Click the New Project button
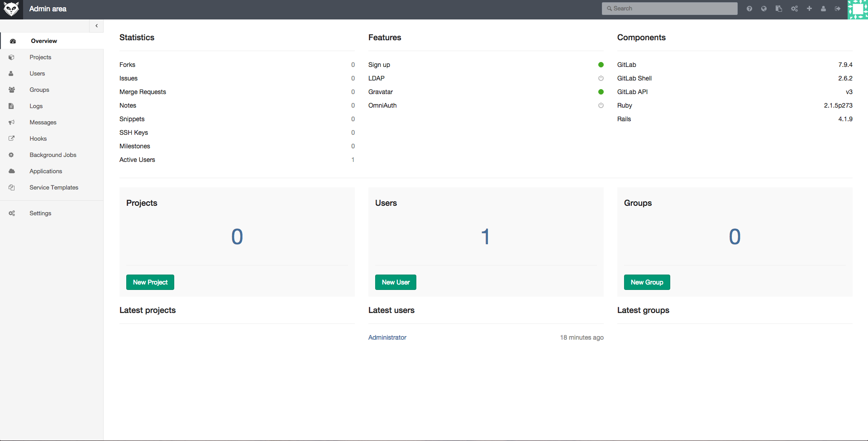Image resolution: width=868 pixels, height=441 pixels. coord(150,282)
